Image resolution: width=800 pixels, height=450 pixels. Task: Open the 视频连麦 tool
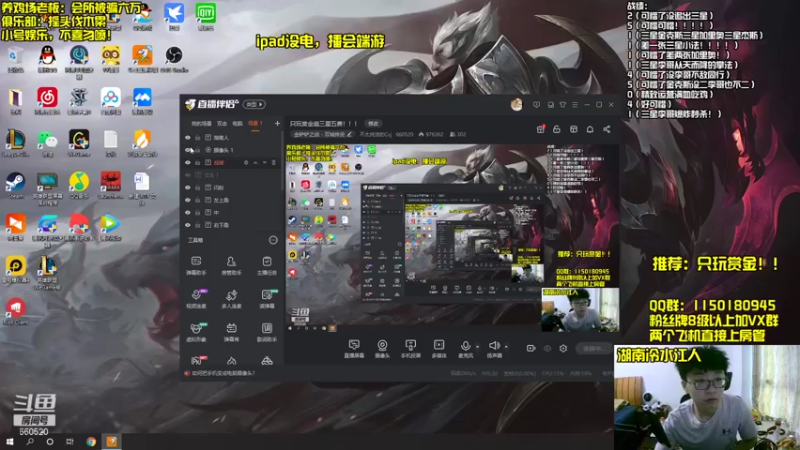pyautogui.click(x=196, y=299)
